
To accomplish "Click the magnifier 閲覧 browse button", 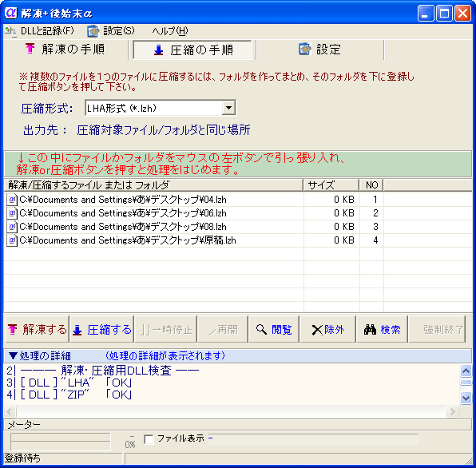I will (274, 329).
